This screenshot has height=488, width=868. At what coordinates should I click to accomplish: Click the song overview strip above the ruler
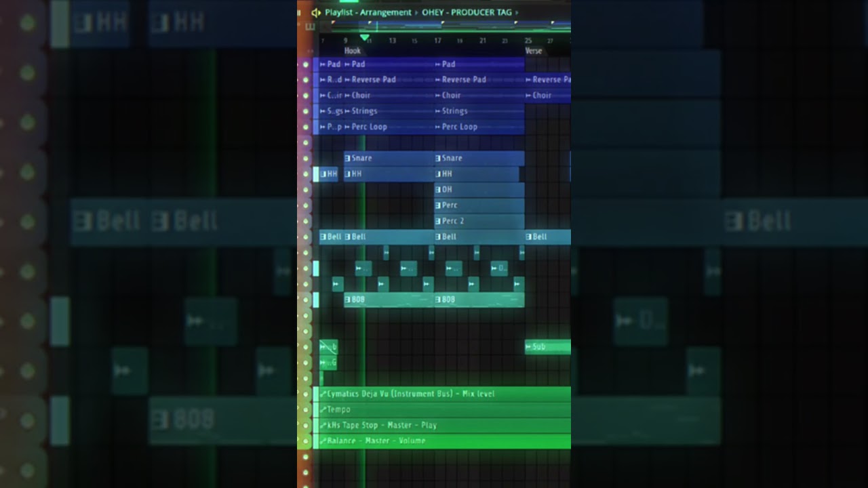pyautogui.click(x=445, y=26)
